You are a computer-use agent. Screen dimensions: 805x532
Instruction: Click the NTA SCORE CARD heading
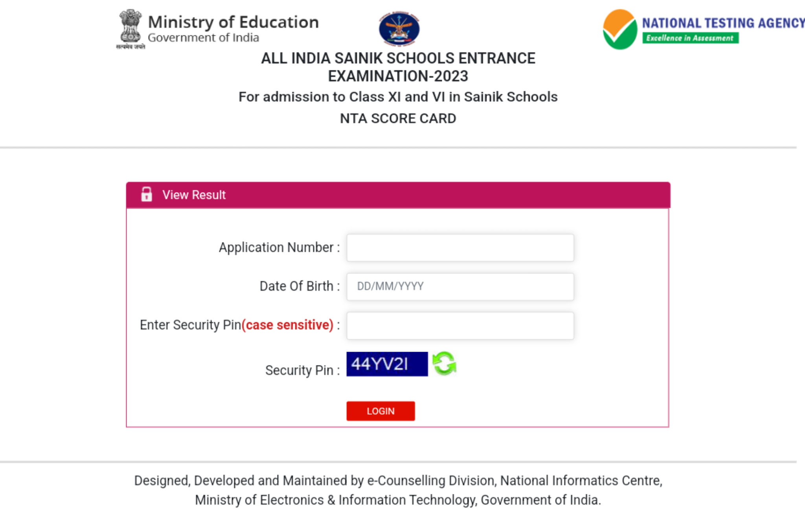coord(398,118)
